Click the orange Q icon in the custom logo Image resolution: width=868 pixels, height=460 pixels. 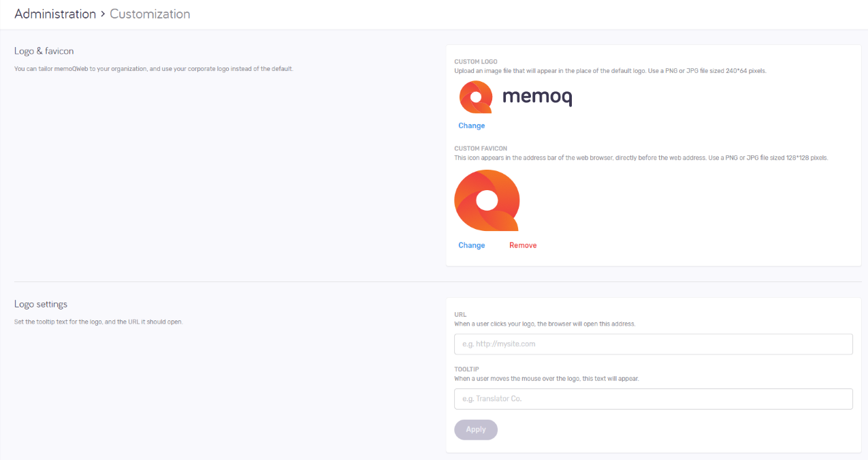tap(475, 97)
